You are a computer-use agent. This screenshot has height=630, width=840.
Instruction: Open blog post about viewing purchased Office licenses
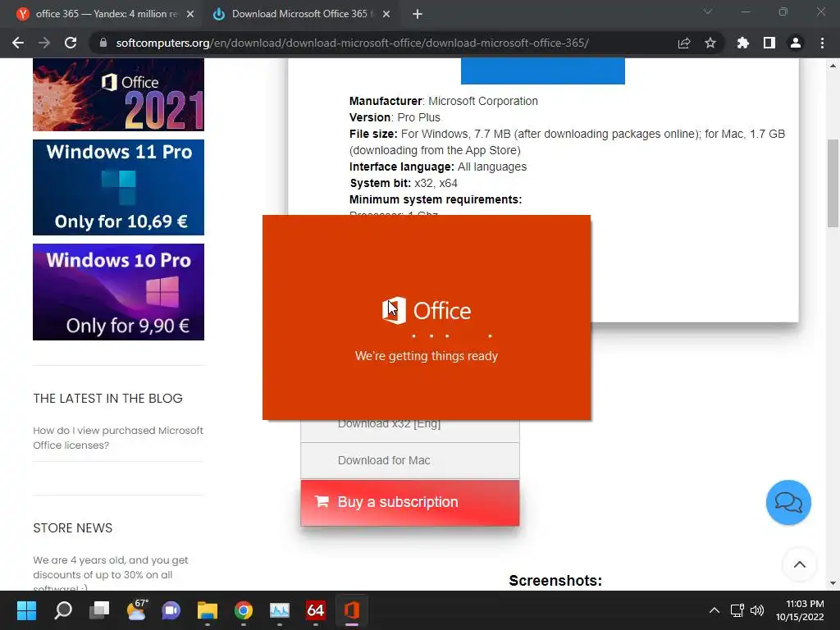(x=118, y=438)
